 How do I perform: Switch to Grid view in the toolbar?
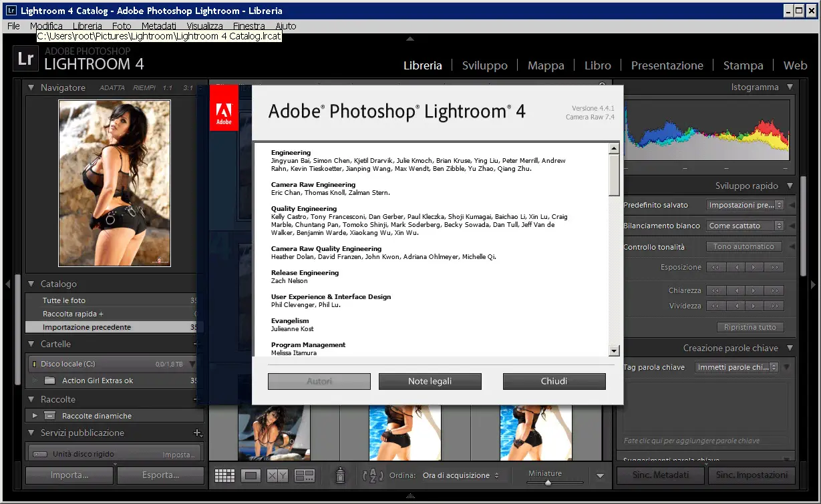[224, 475]
